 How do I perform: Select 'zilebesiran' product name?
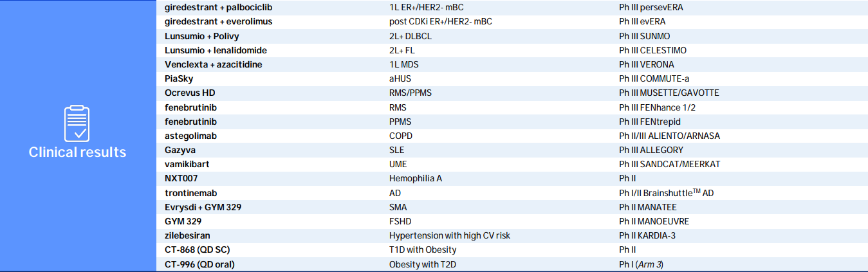[187, 235]
